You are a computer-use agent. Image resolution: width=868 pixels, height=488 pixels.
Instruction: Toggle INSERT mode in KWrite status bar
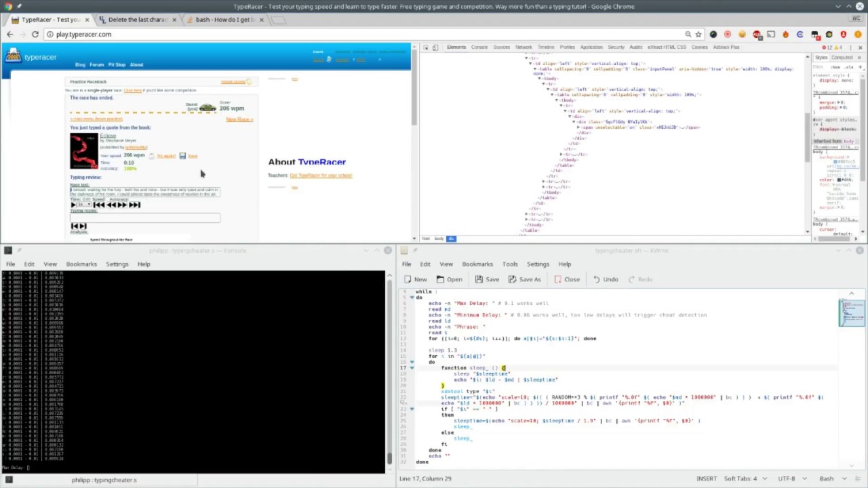point(706,479)
